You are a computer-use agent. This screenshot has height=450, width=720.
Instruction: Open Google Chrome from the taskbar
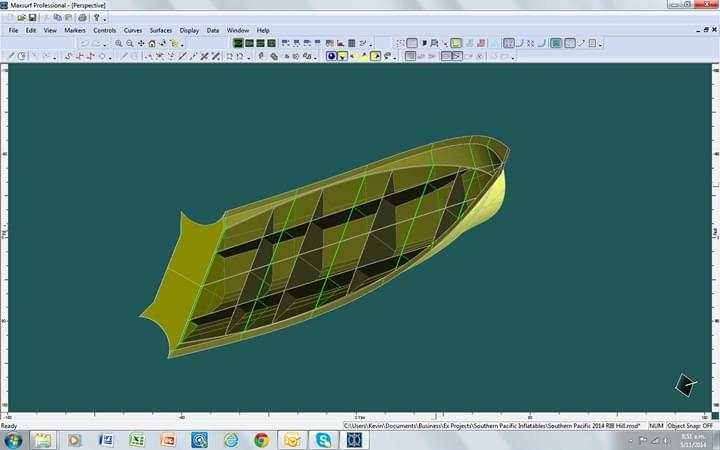point(262,440)
